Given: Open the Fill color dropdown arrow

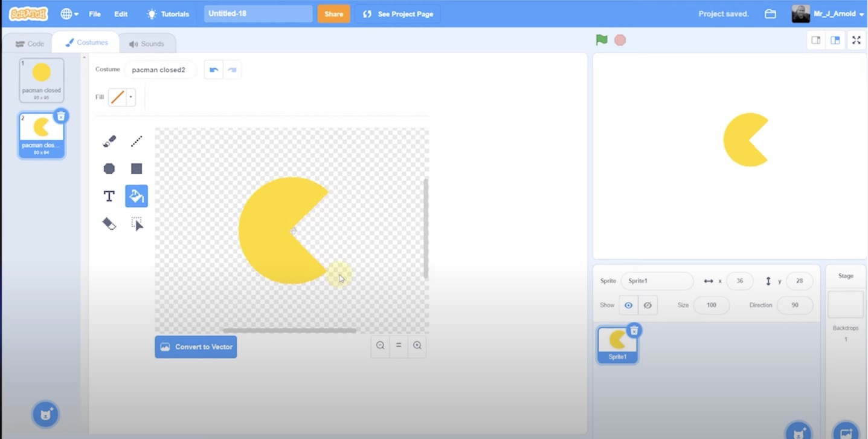Looking at the screenshot, I should pos(131,97).
